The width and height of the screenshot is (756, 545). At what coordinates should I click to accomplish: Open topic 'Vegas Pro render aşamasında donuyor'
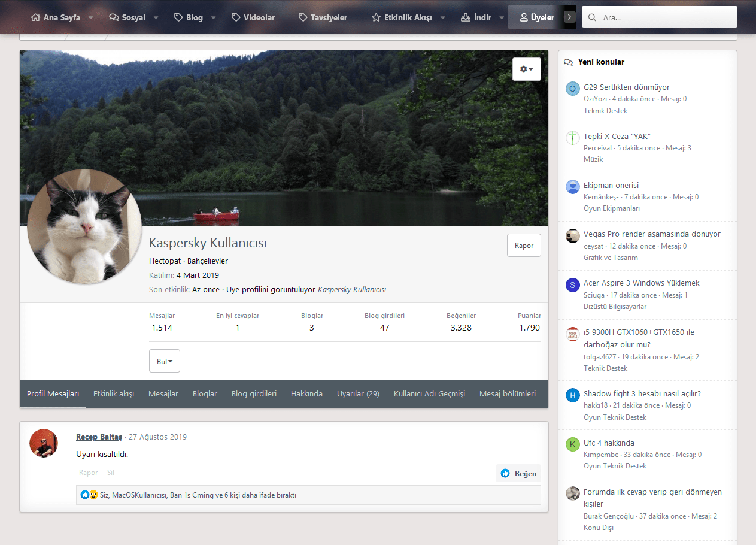click(x=652, y=234)
